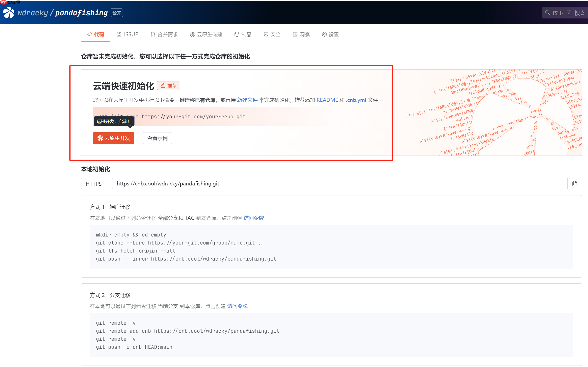
Task: Select the 安全 shield icon
Action: coord(266,34)
